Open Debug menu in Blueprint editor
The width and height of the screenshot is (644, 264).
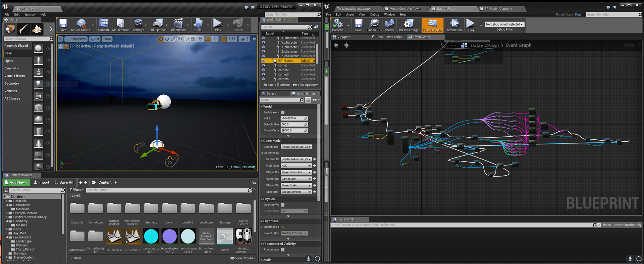coord(375,14)
